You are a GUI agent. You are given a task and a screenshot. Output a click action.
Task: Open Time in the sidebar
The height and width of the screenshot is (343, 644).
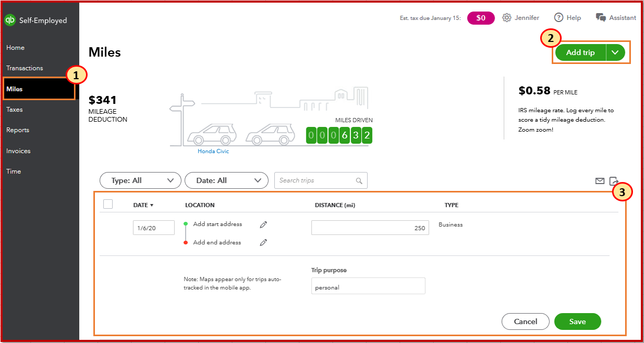point(14,171)
